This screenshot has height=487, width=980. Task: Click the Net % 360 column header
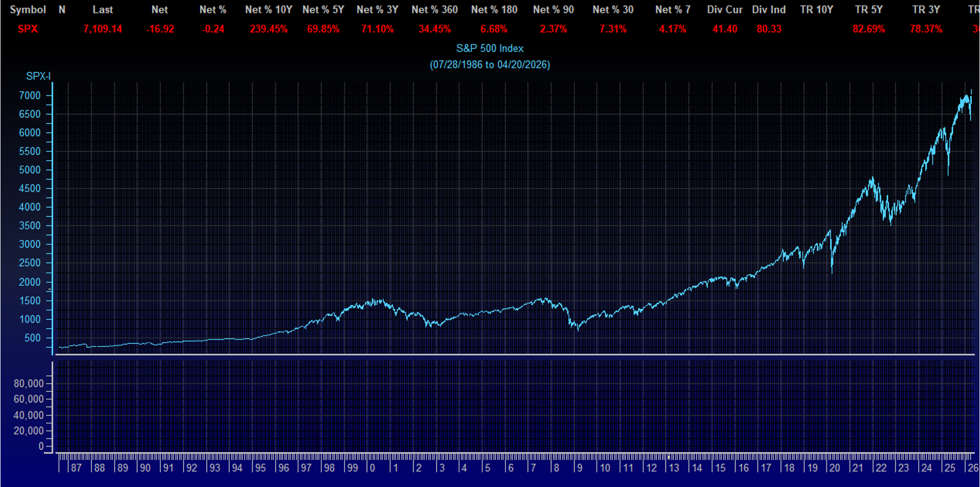tap(434, 10)
